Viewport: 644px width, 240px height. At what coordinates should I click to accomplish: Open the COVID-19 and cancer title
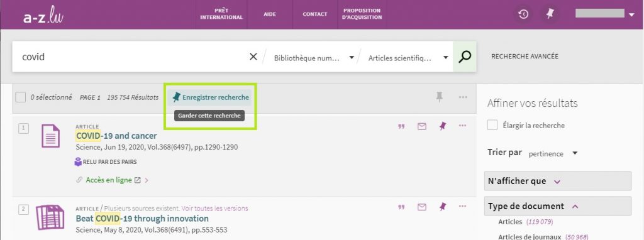[116, 135]
